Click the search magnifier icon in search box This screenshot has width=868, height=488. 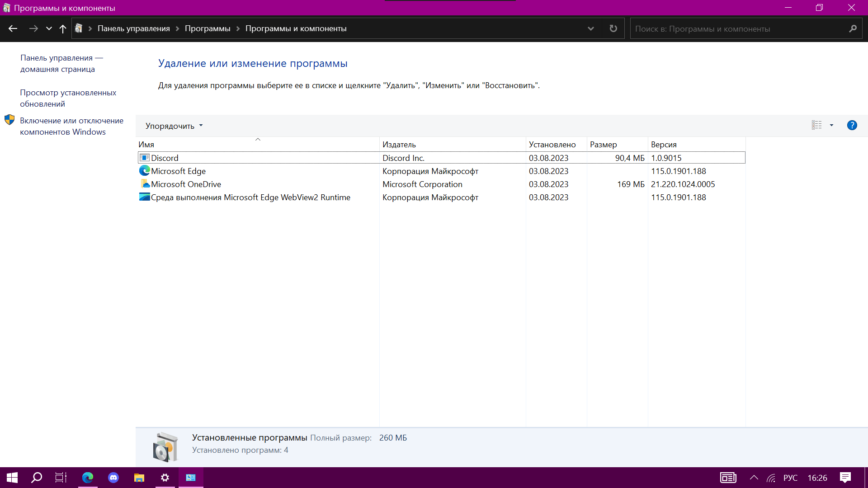coord(853,28)
